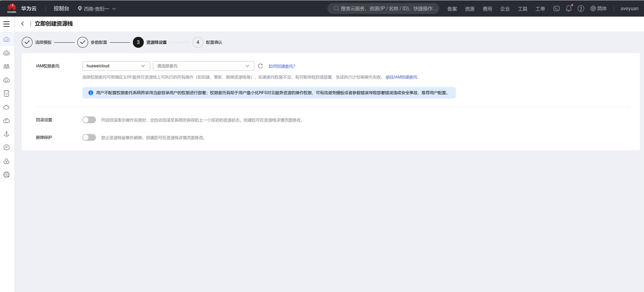Click the search magnifier icon
Image resolution: width=644 pixels, height=292 pixels.
(336, 9)
